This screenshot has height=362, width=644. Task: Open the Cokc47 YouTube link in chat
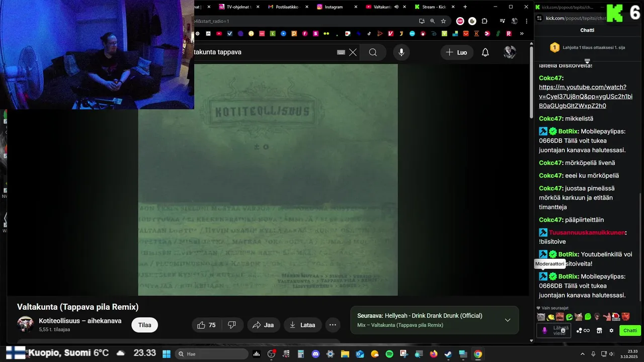[x=586, y=97]
